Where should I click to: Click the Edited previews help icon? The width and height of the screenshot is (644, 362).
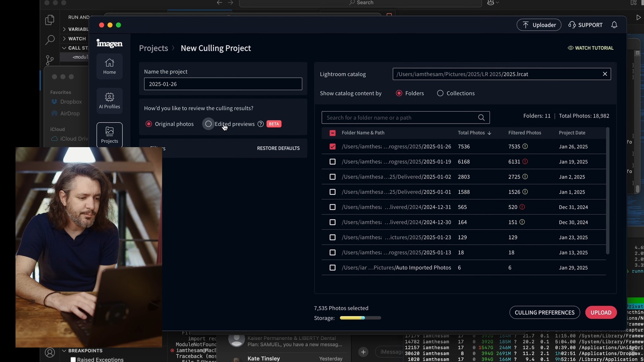(x=261, y=124)
